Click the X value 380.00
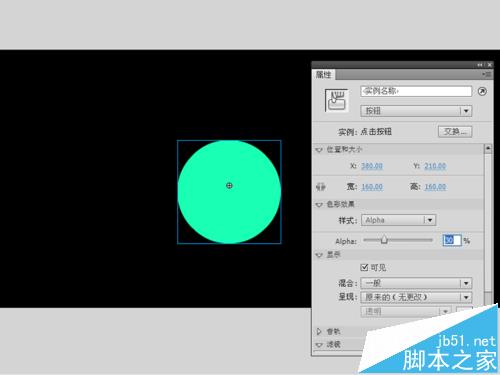Screen dimensions: 500x375 pyautogui.click(x=372, y=166)
